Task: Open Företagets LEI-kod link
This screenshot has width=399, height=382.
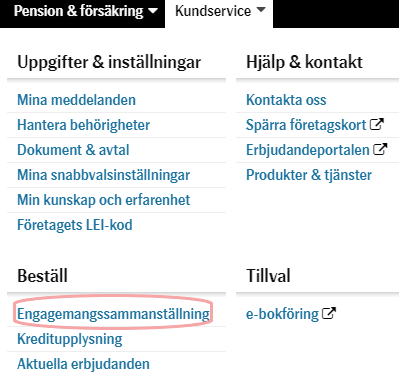Action: [x=75, y=225]
